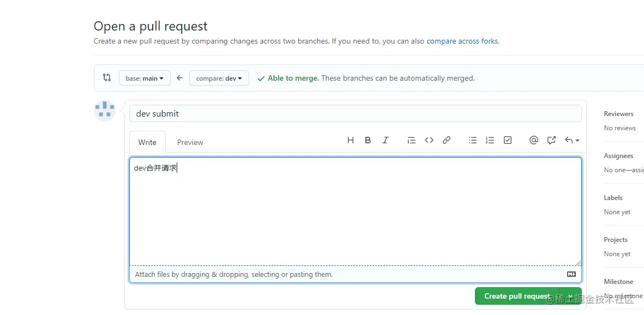Image resolution: width=644 pixels, height=315 pixels.
Task: Open the compare across forks link
Action: (x=462, y=41)
